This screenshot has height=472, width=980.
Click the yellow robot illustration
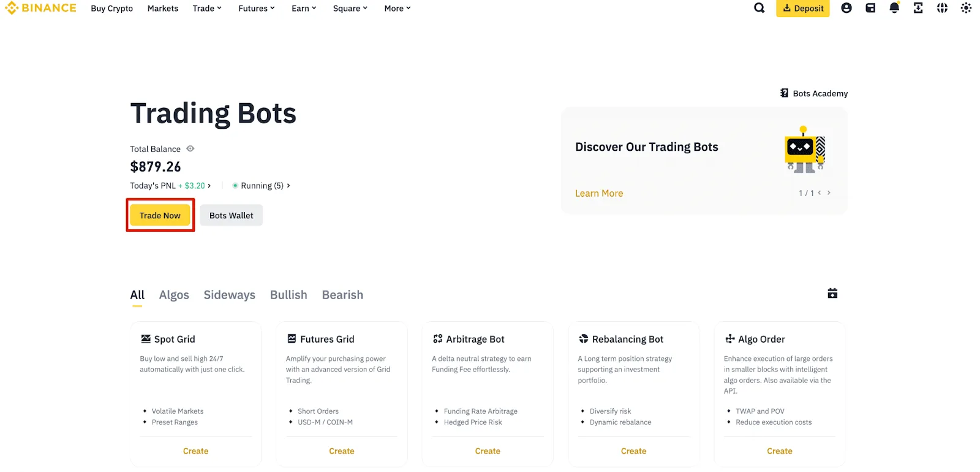pos(805,150)
